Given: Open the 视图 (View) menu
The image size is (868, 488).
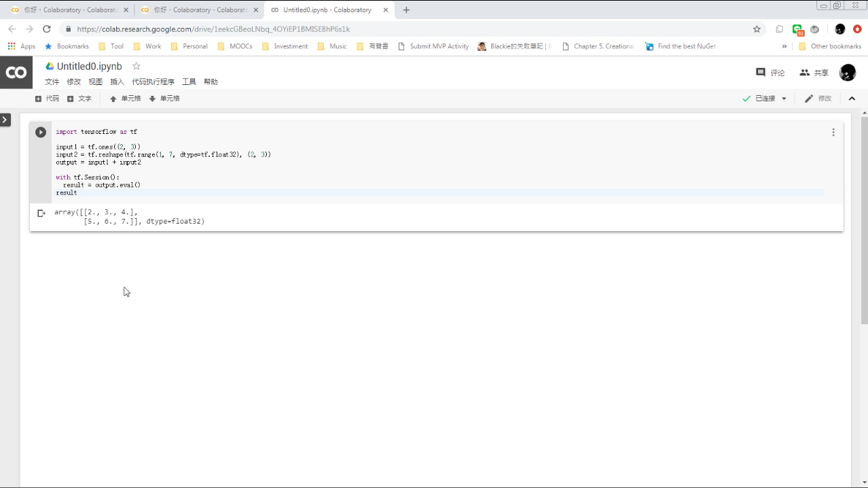Looking at the screenshot, I should point(96,82).
